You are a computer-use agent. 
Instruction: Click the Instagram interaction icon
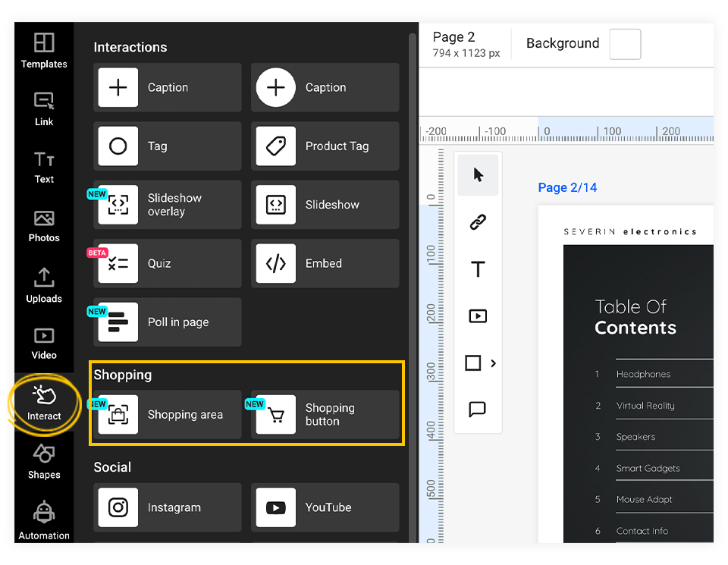[x=118, y=507]
